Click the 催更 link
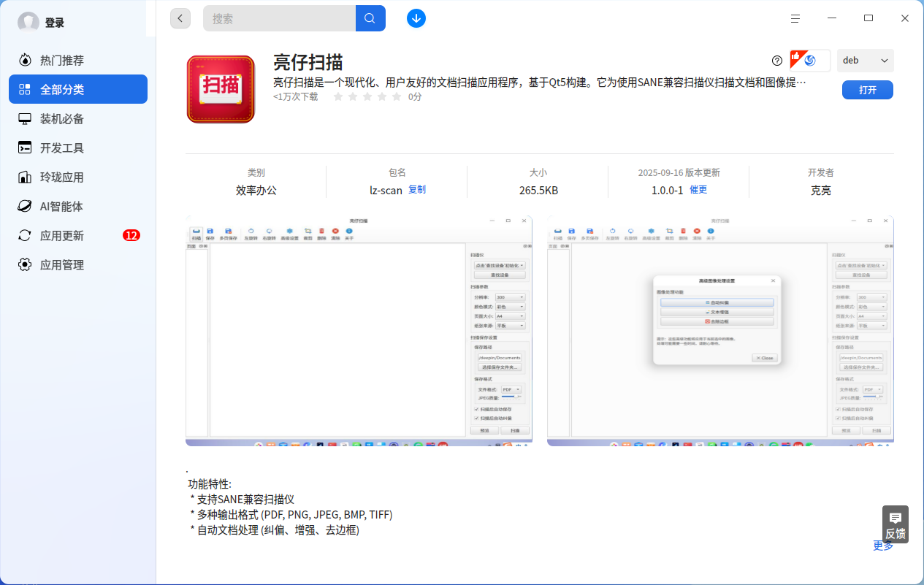The height and width of the screenshot is (585, 924). pos(698,189)
